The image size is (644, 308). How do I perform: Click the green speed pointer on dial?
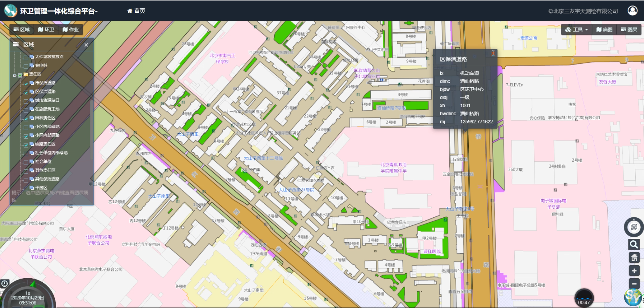(x=33, y=283)
